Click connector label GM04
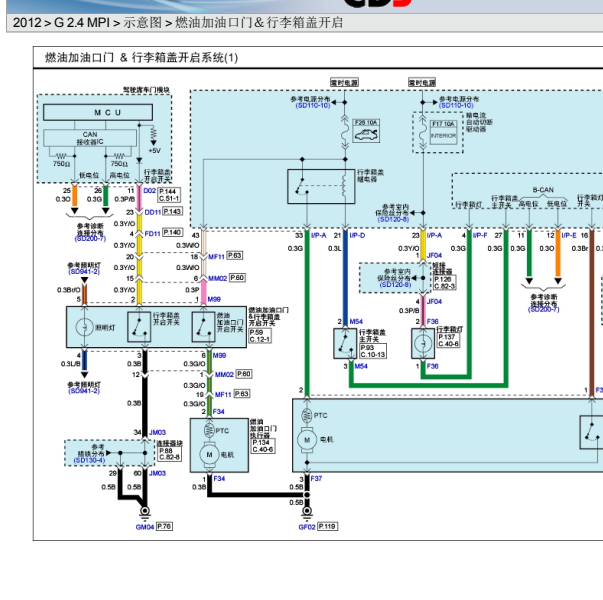This screenshot has height=600, width=603. click(145, 527)
